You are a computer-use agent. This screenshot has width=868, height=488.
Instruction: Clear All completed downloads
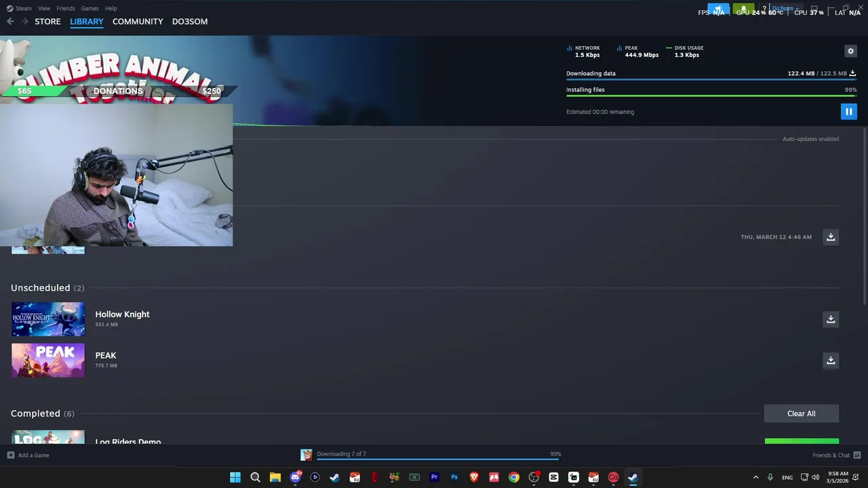[802, 413]
